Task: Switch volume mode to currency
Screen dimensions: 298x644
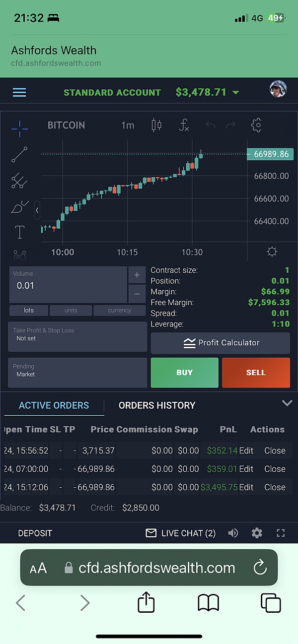Action: click(119, 311)
